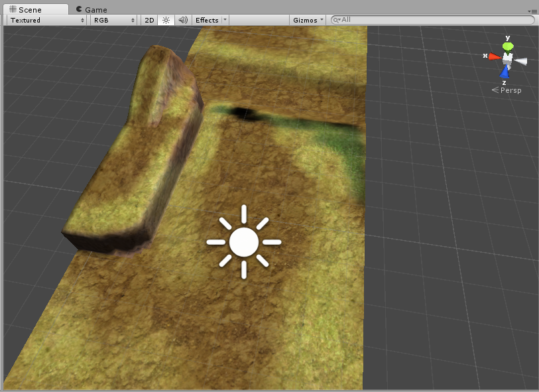Toggle skybox rendering via the sun toggle
Viewport: 539px width, 392px height.
[166, 20]
